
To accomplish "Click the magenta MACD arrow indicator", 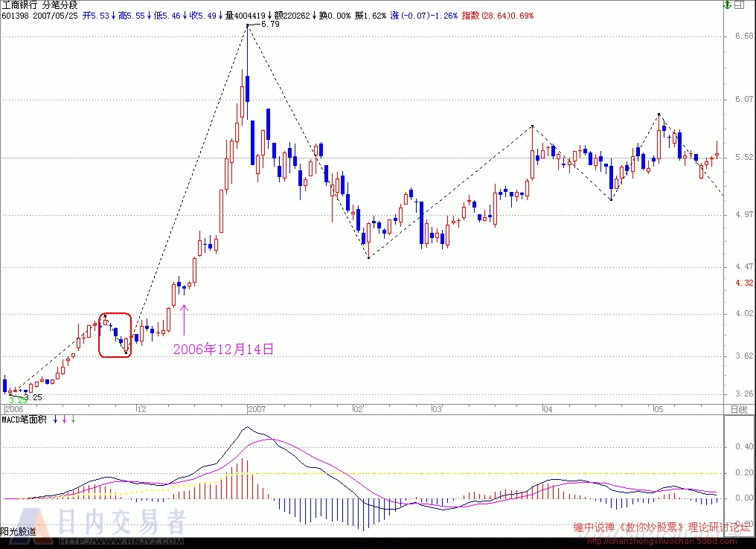I will 65,420.
